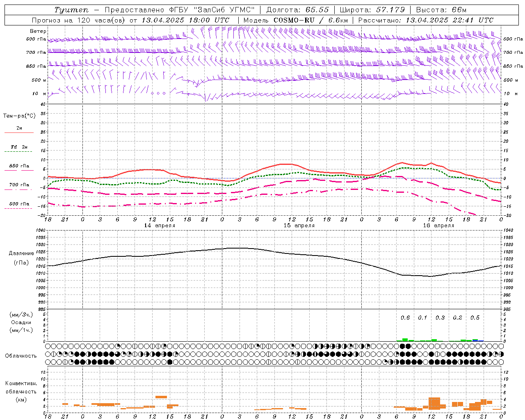Click the '(мм/1ч.)' precipitation unit label
The height and width of the screenshot is (420, 525).
(21, 330)
